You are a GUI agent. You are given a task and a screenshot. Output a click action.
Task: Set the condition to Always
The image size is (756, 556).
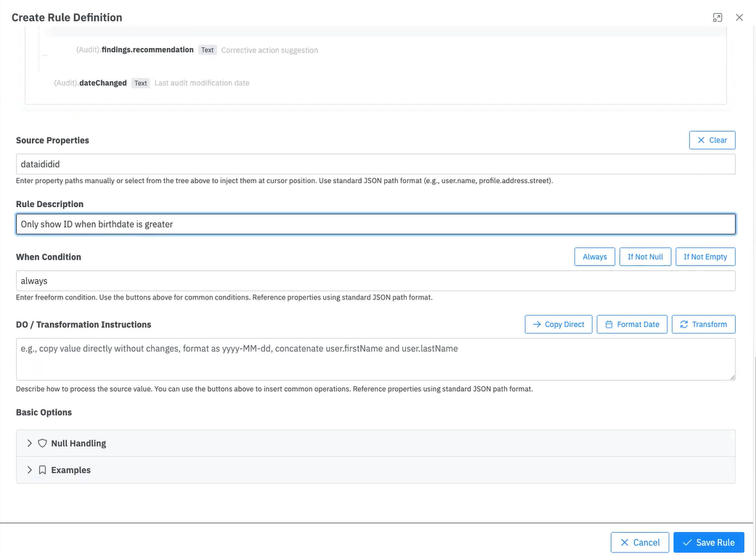point(594,257)
